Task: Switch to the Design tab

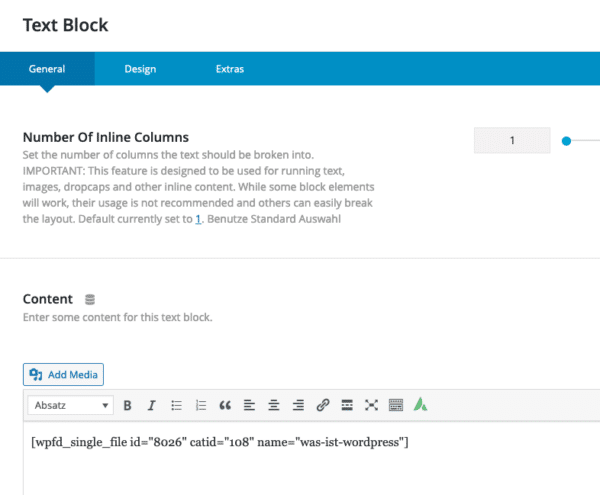Action: [x=140, y=68]
